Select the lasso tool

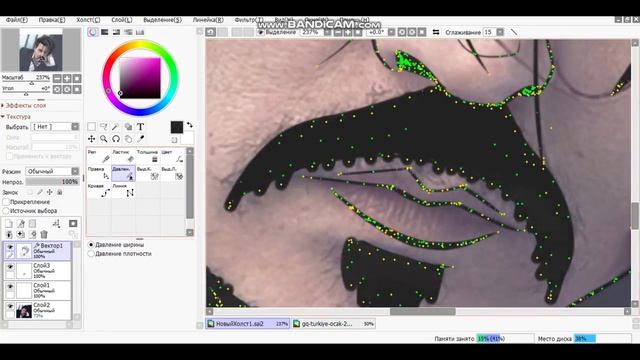click(x=104, y=127)
